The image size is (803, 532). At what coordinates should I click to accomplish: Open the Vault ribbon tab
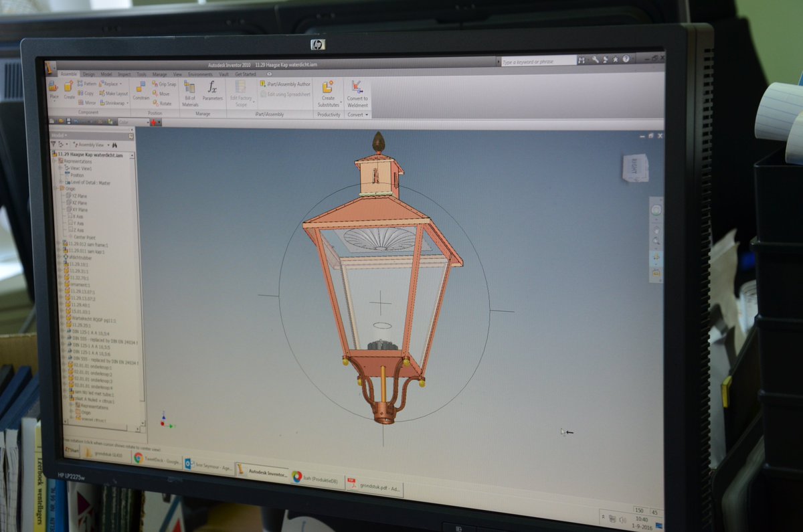tap(224, 74)
